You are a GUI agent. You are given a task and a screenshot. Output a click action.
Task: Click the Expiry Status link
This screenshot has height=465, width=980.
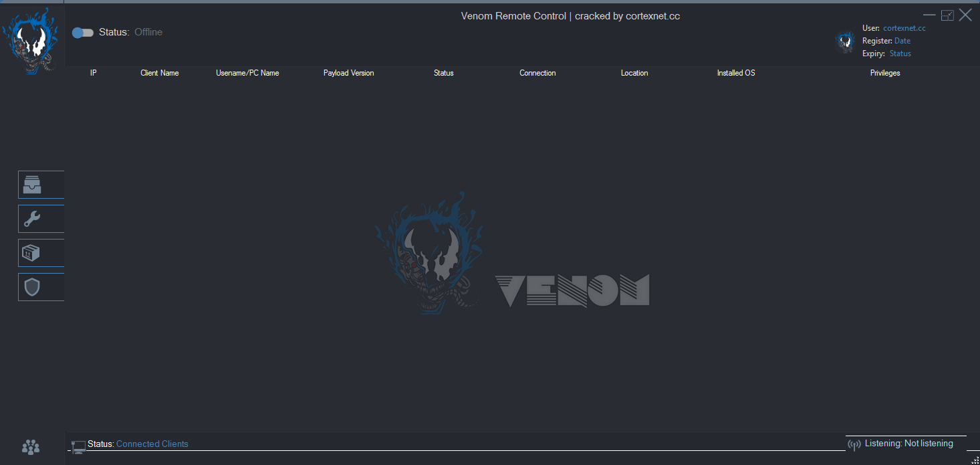click(900, 54)
